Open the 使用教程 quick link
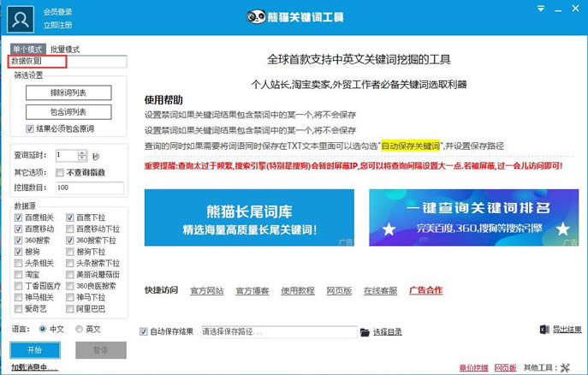Viewport: 588px width, 375px height. tap(298, 291)
